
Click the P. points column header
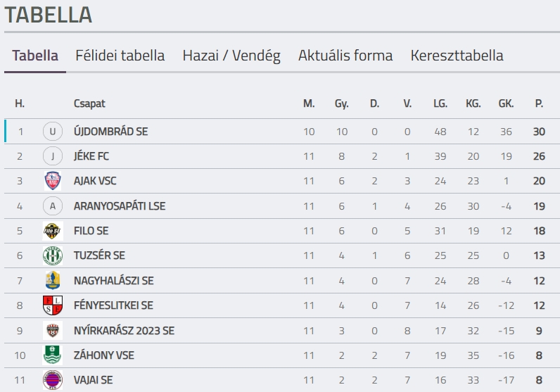point(539,103)
